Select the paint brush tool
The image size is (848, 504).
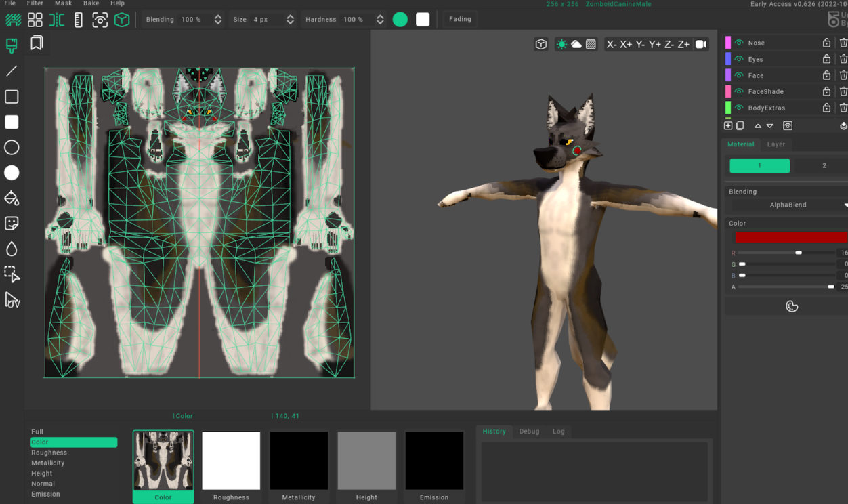(12, 45)
